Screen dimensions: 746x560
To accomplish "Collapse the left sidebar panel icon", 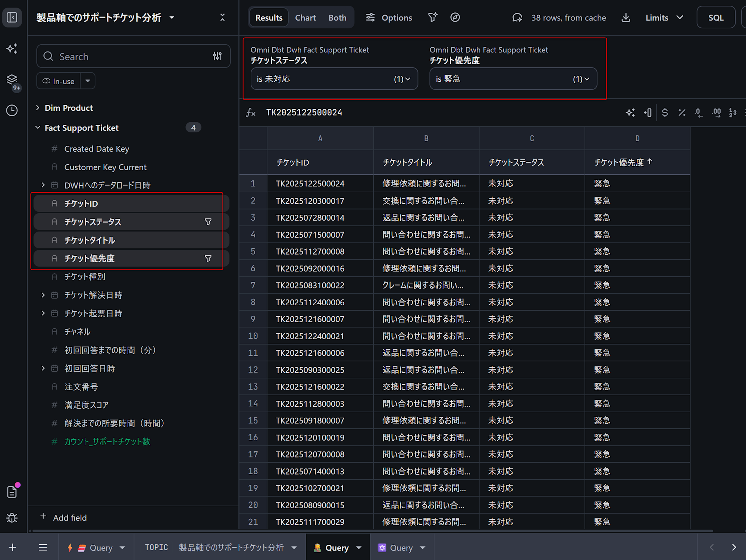I will click(12, 18).
